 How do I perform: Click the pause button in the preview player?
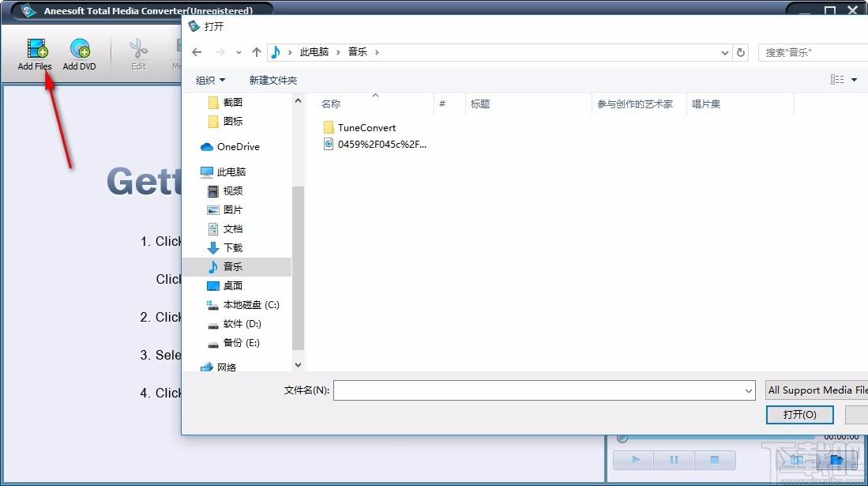(674, 459)
